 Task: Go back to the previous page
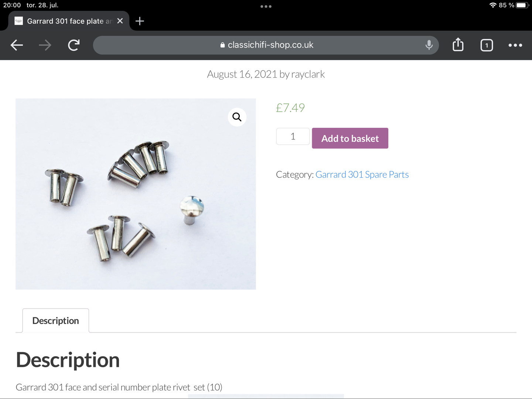coord(17,45)
